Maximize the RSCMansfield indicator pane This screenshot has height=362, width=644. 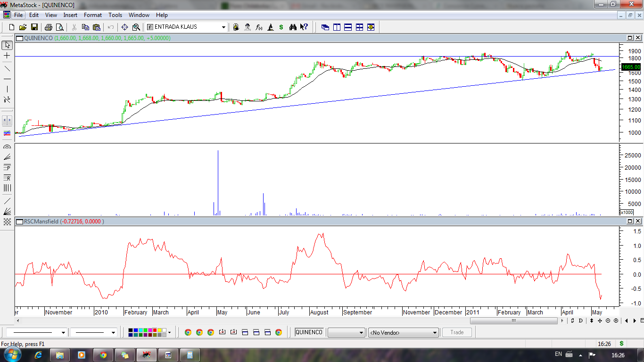click(x=630, y=221)
